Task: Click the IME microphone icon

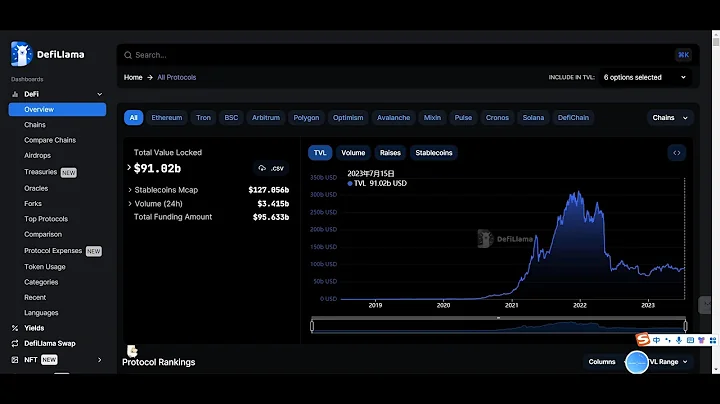Action: pos(679,340)
